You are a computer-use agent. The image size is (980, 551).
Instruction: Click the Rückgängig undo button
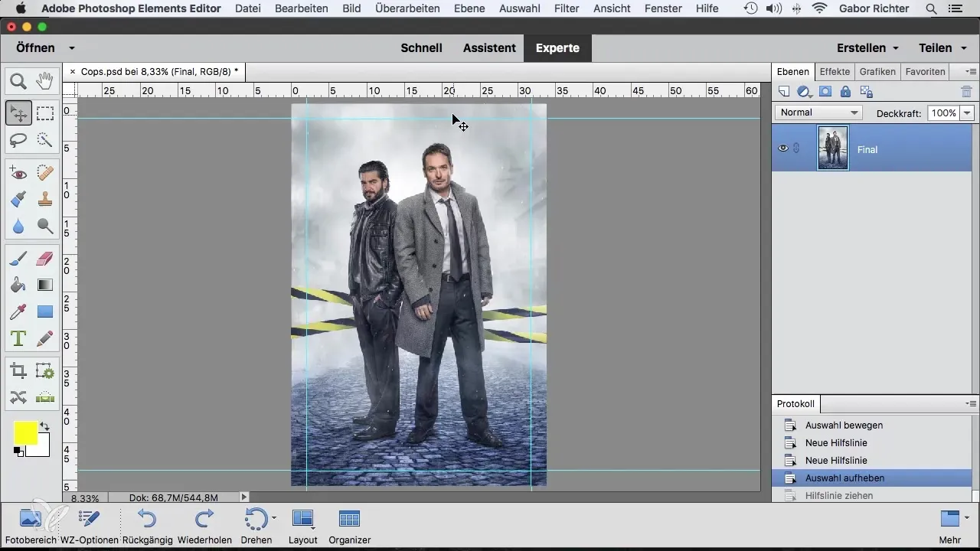pyautogui.click(x=147, y=526)
